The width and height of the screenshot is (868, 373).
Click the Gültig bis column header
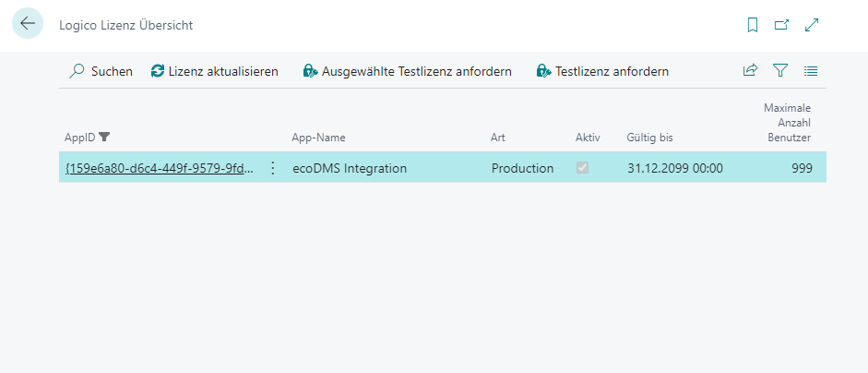(x=650, y=138)
